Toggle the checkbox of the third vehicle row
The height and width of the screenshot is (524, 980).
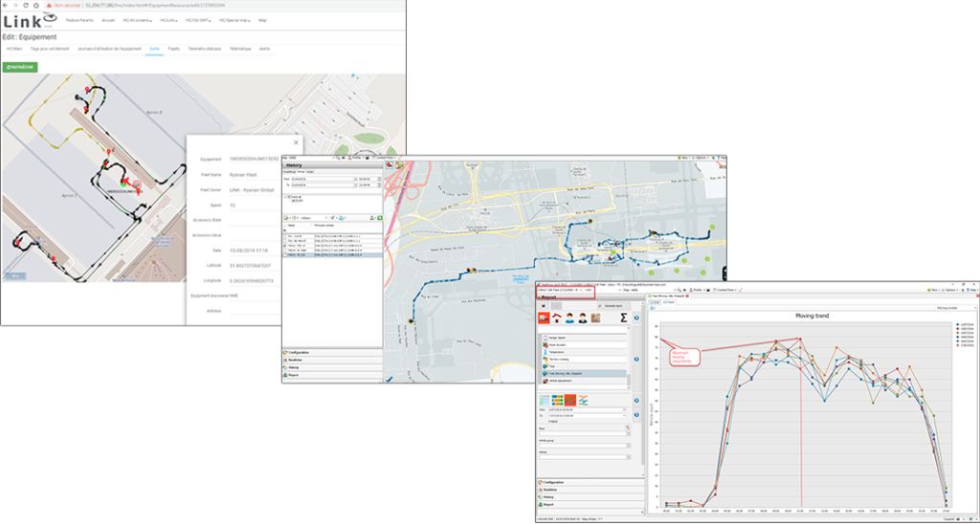pyautogui.click(x=284, y=246)
